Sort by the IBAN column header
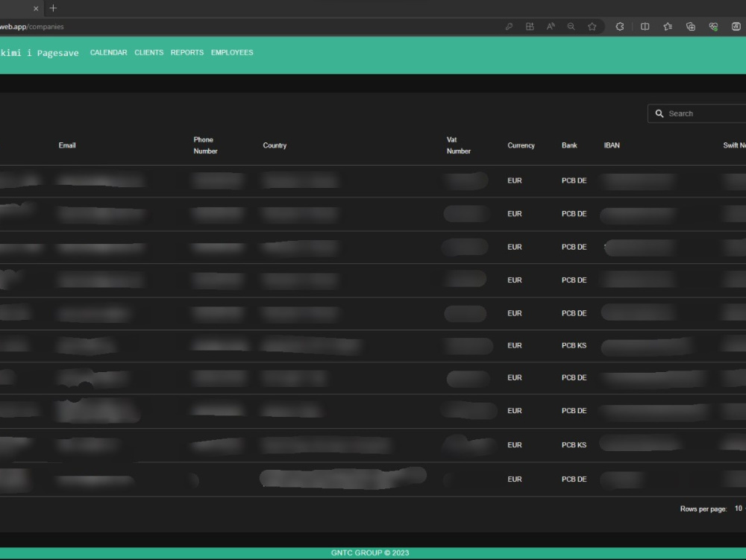This screenshot has width=746, height=560. coord(612,145)
